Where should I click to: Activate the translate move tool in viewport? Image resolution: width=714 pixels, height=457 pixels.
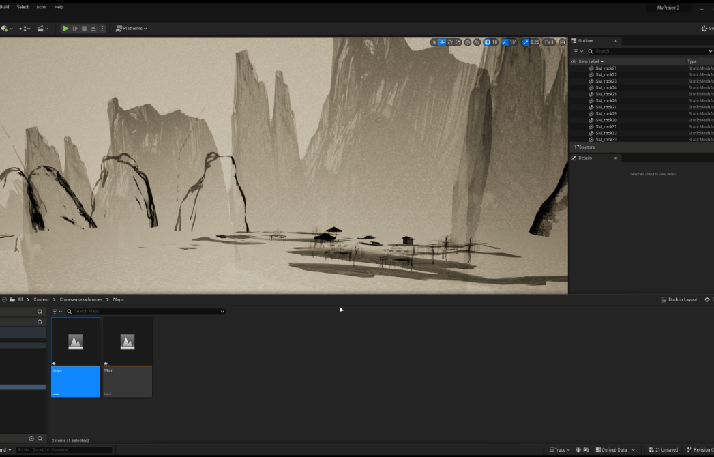pos(442,42)
